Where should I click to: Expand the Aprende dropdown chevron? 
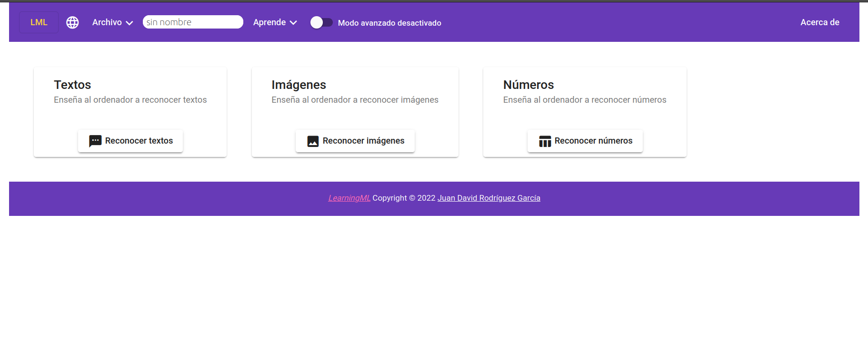pos(293,23)
